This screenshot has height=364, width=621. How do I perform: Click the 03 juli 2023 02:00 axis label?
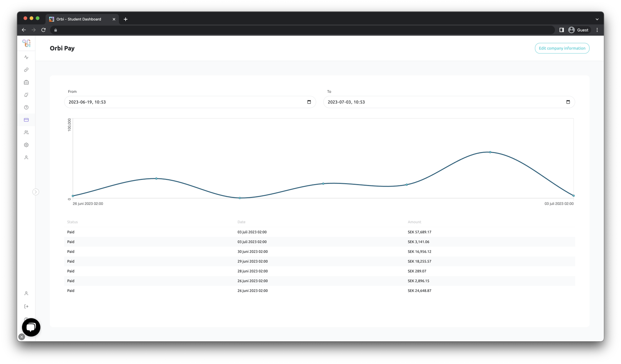pyautogui.click(x=559, y=204)
